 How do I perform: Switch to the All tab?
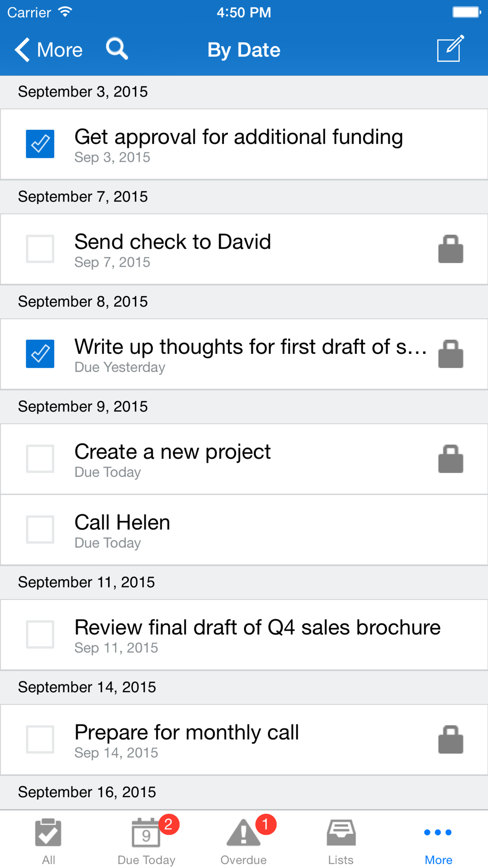(48, 841)
